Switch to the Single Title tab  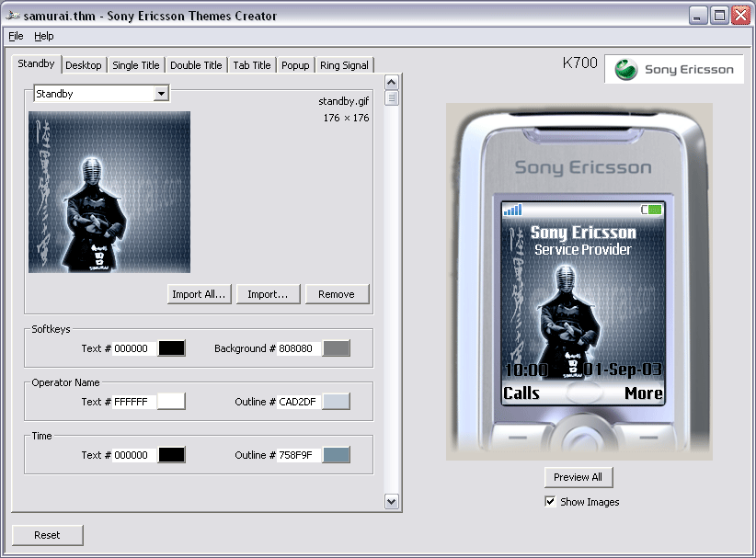pyautogui.click(x=135, y=65)
